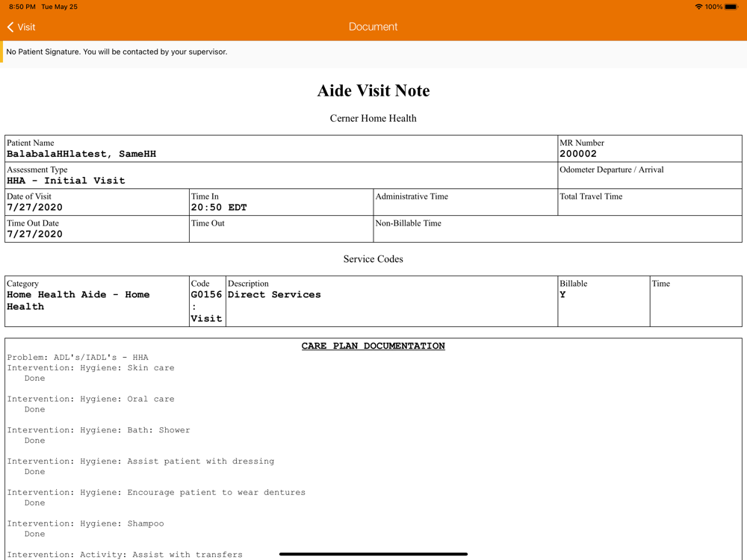747x560 pixels.
Task: Tap the back chevron arrow icon
Action: pyautogui.click(x=10, y=27)
